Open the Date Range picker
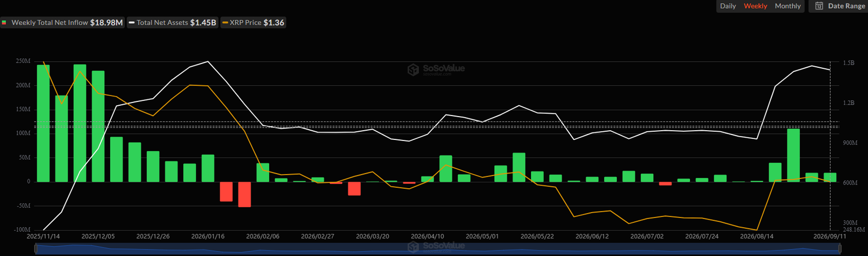Image resolution: width=868 pixels, height=256 pixels. pyautogui.click(x=840, y=6)
